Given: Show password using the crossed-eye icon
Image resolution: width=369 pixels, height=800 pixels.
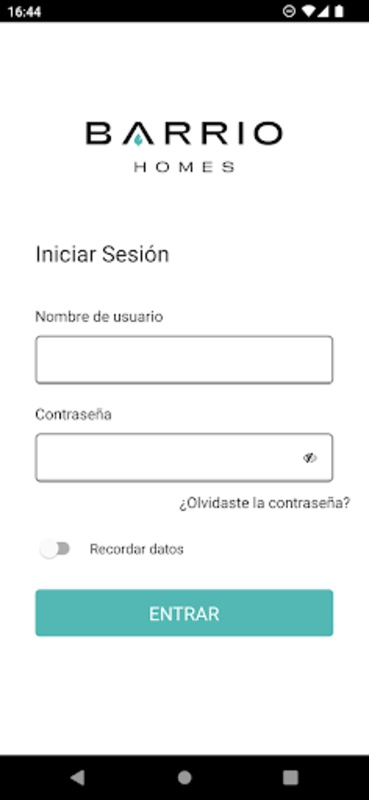Looking at the screenshot, I should pyautogui.click(x=310, y=458).
